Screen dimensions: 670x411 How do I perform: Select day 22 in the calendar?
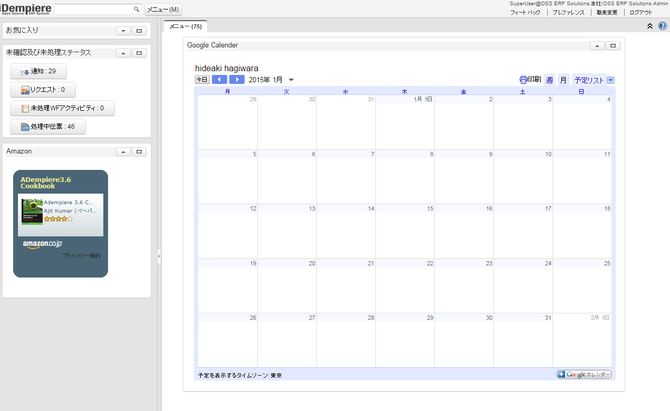click(405, 286)
